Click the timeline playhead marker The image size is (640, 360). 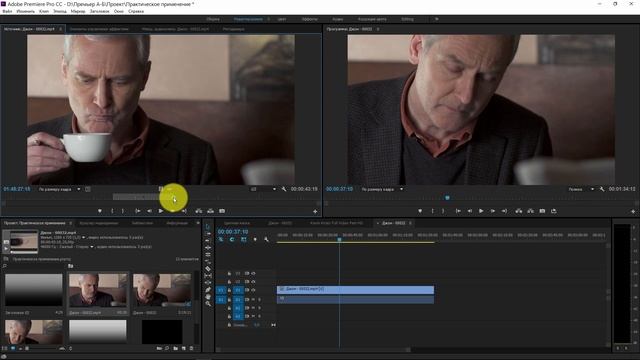[339, 240]
